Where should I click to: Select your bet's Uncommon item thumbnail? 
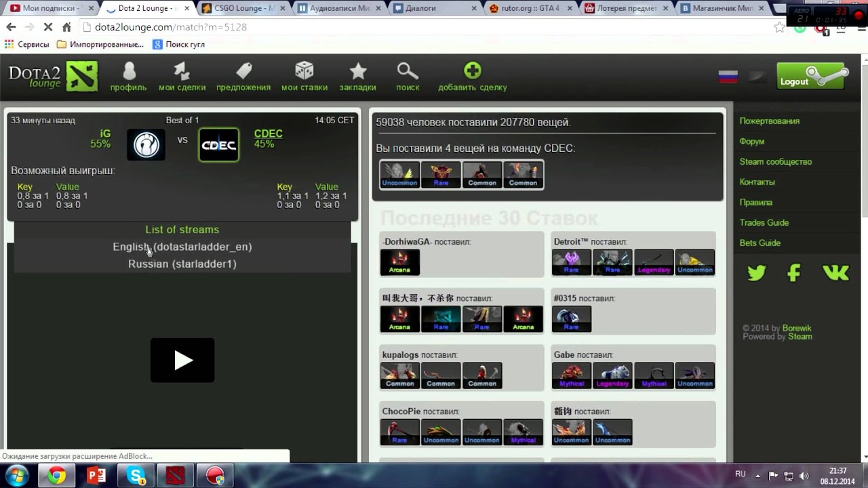click(x=400, y=174)
